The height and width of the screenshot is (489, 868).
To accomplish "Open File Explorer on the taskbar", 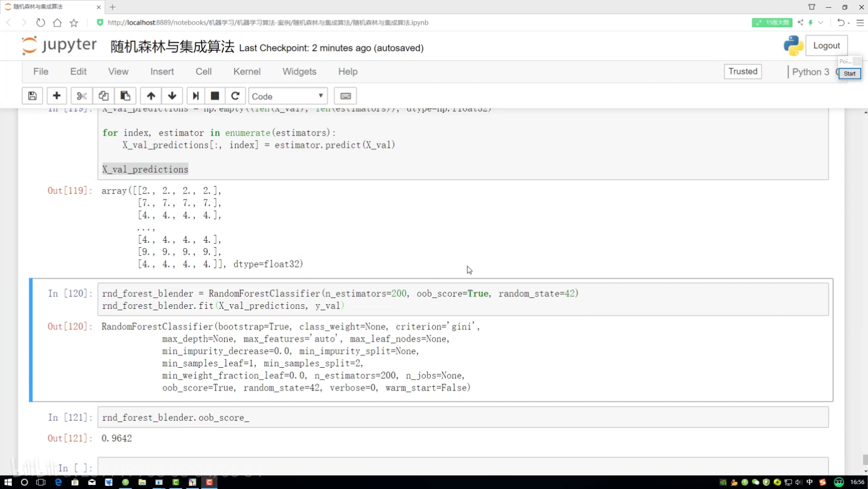I will click(x=142, y=482).
